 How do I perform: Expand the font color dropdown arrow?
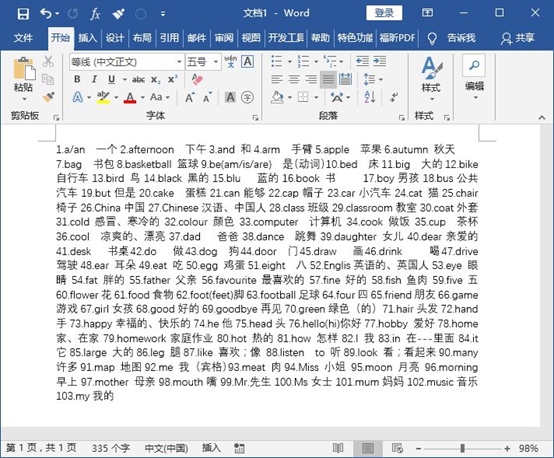click(x=143, y=97)
